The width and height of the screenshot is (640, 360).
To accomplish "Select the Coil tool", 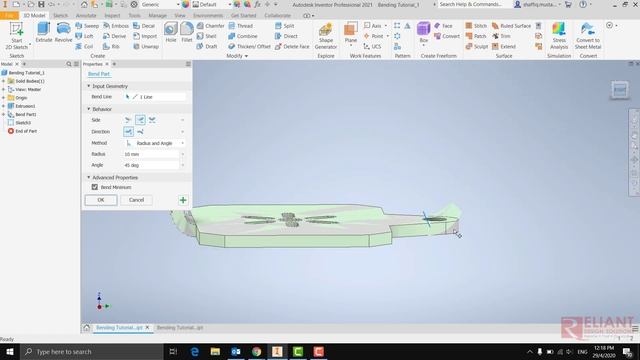I will 84,47.
